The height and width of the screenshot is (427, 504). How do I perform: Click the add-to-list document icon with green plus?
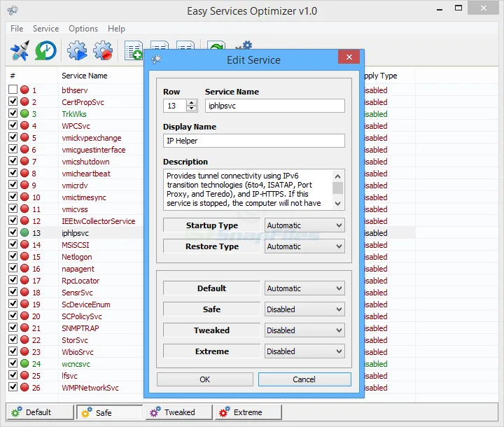(x=134, y=50)
